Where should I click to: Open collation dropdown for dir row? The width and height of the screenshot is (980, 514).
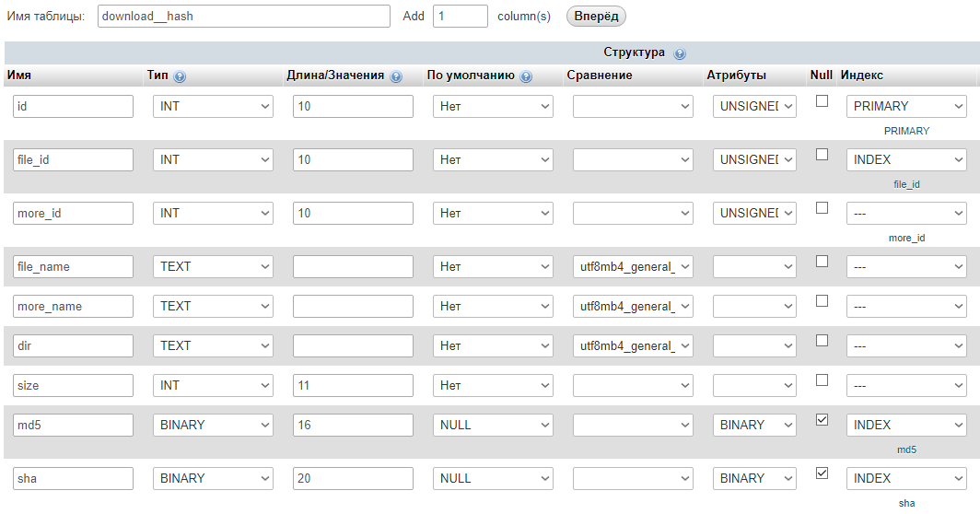(x=633, y=345)
